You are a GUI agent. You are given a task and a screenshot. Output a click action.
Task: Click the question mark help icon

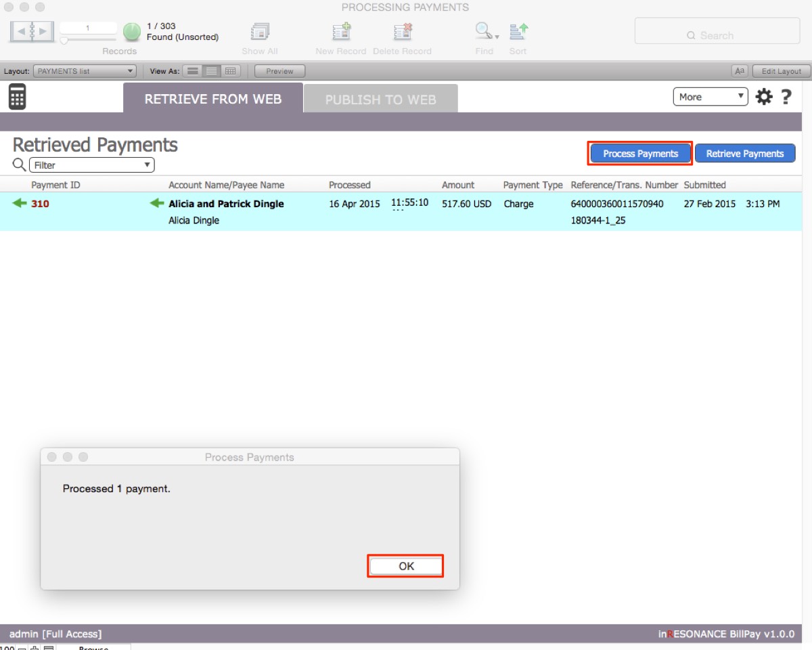[786, 97]
